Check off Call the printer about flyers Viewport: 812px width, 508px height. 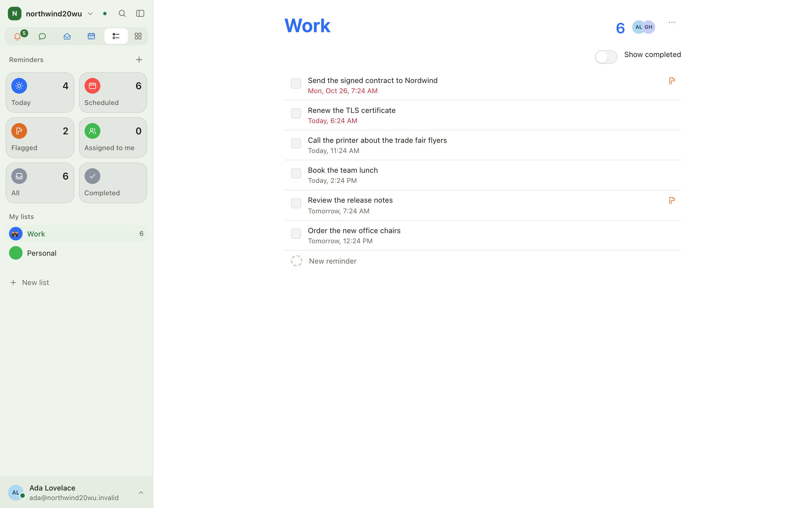pos(295,143)
